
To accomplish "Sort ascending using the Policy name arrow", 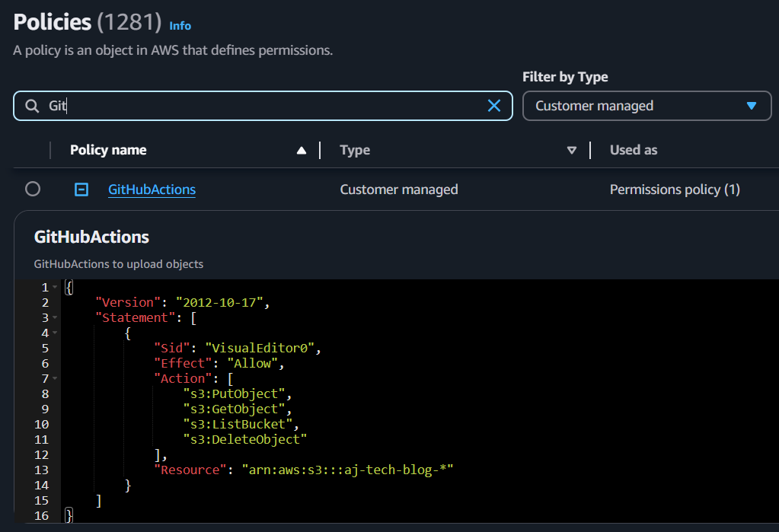I will (x=302, y=151).
